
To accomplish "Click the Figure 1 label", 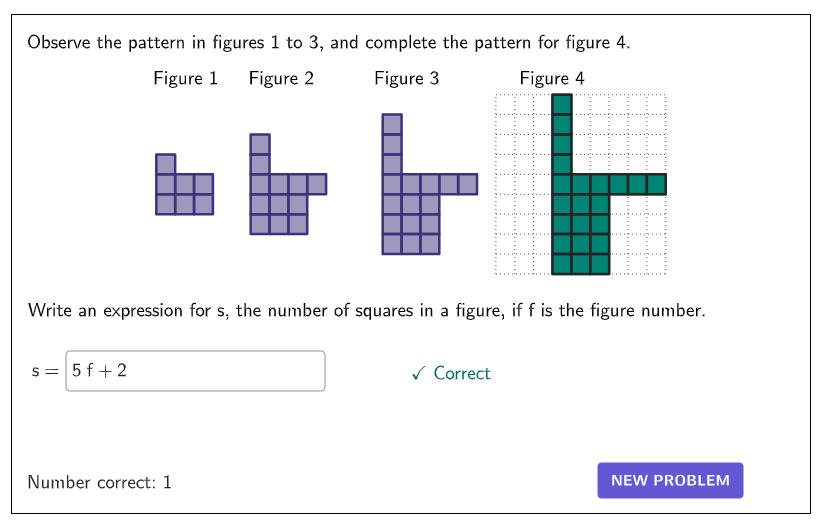I will point(185,78).
